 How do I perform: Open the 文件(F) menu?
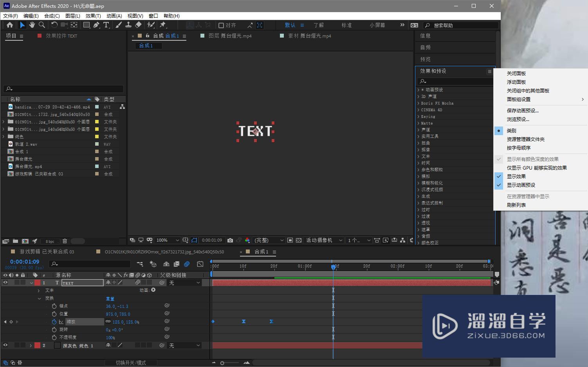click(x=11, y=16)
